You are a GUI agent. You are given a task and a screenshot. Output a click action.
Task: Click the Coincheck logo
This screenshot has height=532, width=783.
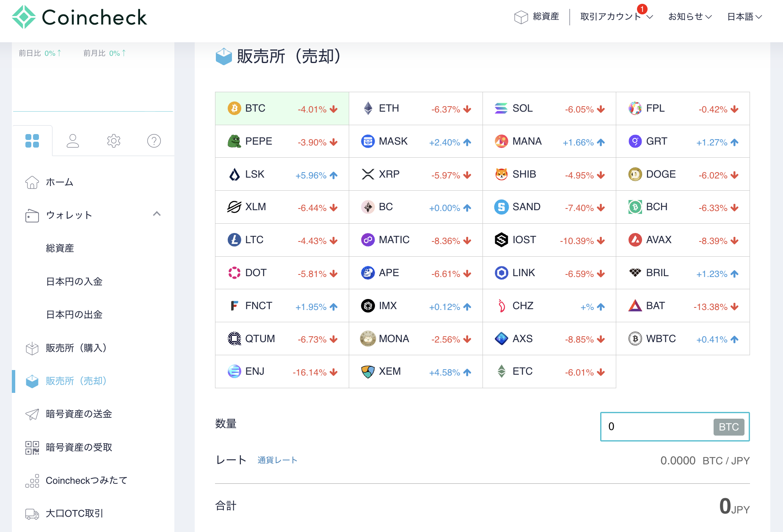click(x=80, y=17)
